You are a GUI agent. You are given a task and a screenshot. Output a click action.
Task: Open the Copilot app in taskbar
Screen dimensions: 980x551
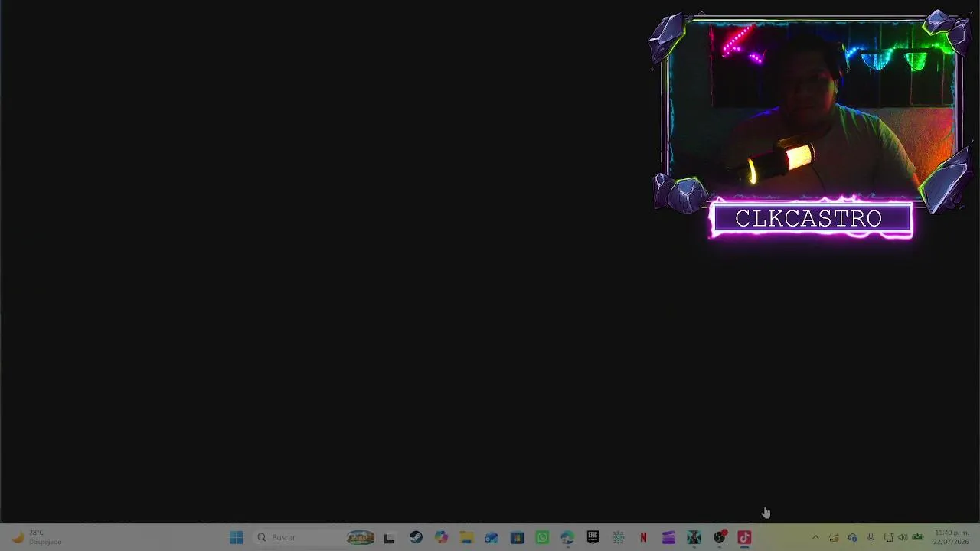[x=441, y=537]
